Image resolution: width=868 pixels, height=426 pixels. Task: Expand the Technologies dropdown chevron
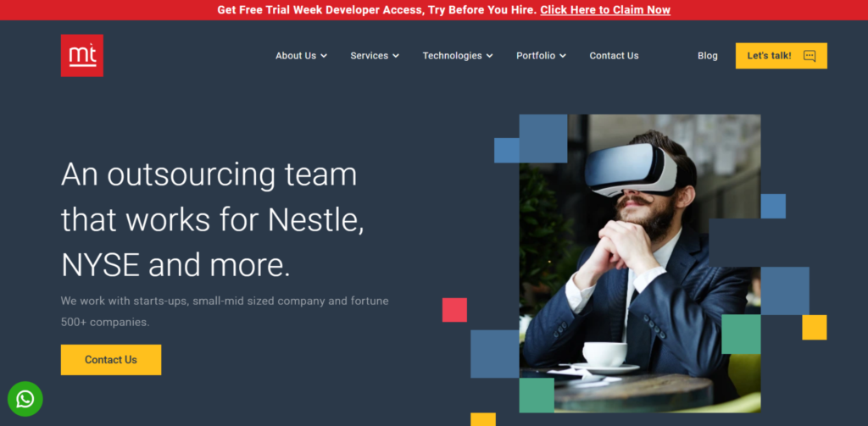click(489, 56)
